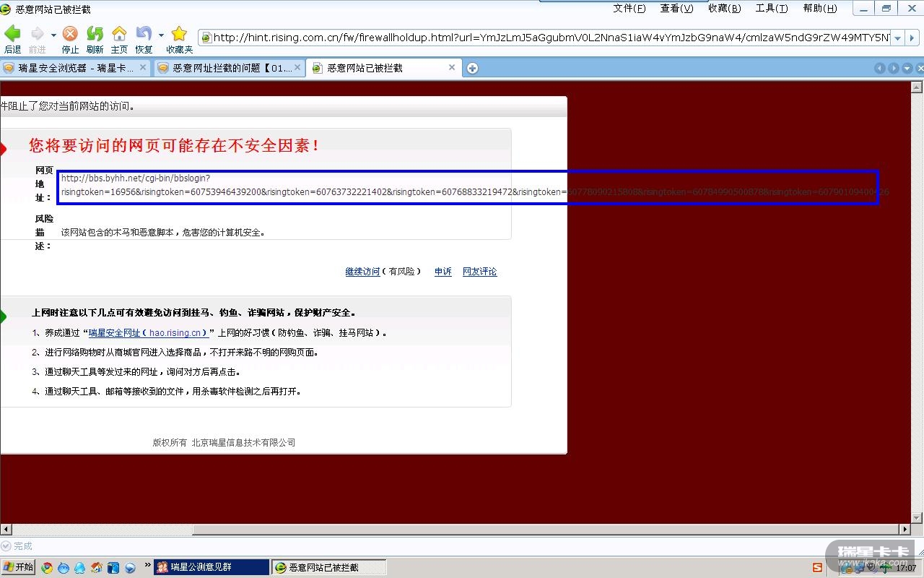This screenshot has width=924, height=578.
Task: Click the Forward (前进) arrow button
Action: point(37,34)
